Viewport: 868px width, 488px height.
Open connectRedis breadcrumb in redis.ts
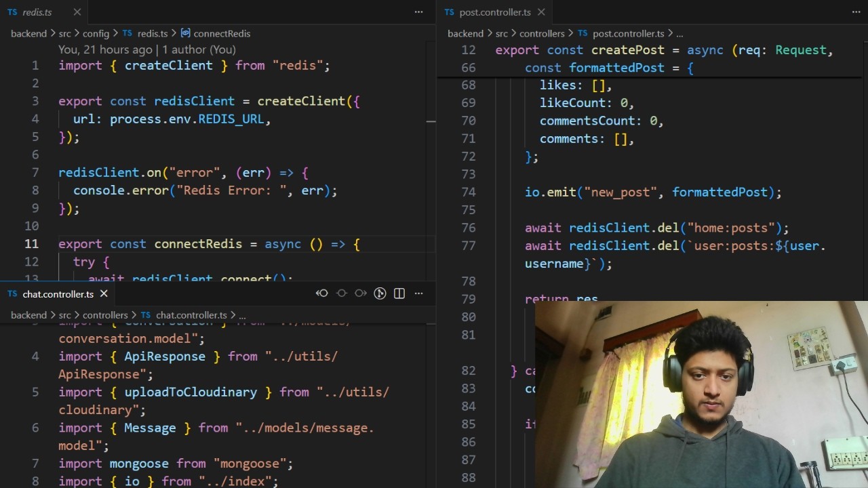222,33
